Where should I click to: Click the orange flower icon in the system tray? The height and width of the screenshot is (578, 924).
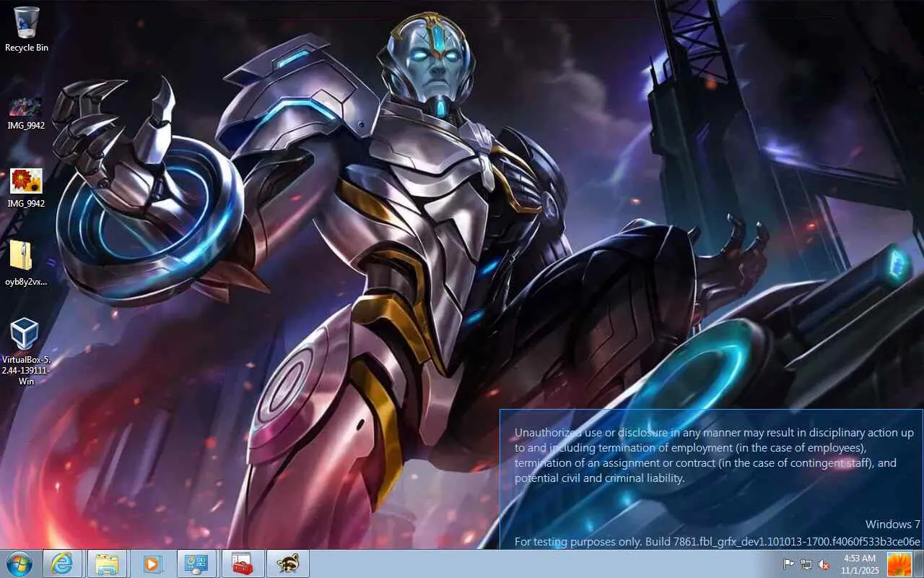pyautogui.click(x=899, y=564)
